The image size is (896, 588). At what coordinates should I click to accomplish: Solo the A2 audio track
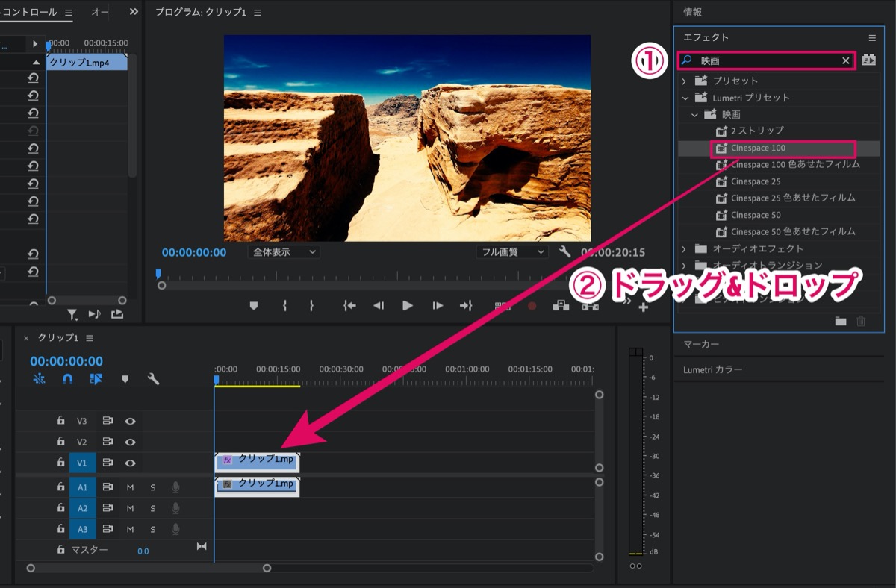click(x=153, y=509)
